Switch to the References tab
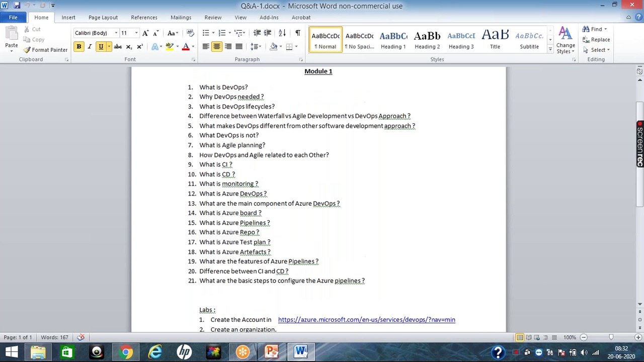This screenshot has width=644, height=362. click(144, 18)
